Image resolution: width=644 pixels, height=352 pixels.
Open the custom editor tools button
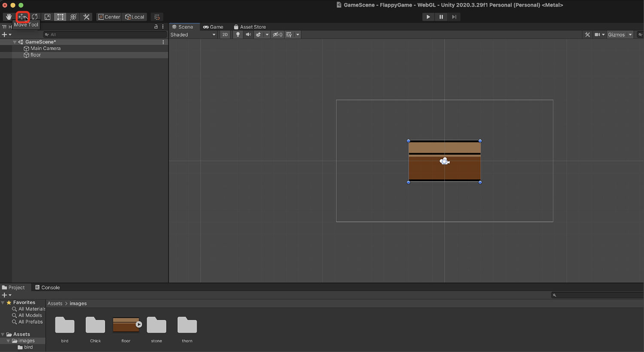click(x=86, y=17)
